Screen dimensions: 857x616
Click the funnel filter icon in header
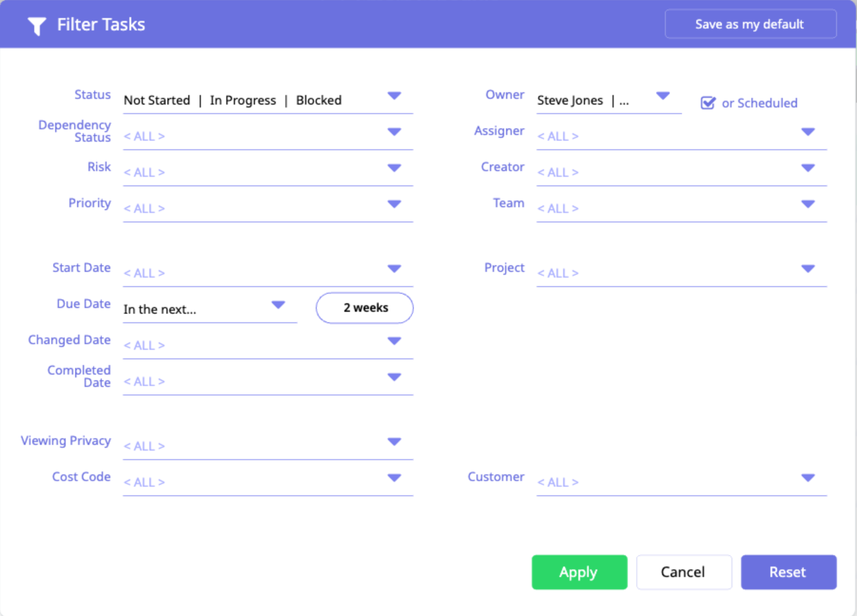37,26
